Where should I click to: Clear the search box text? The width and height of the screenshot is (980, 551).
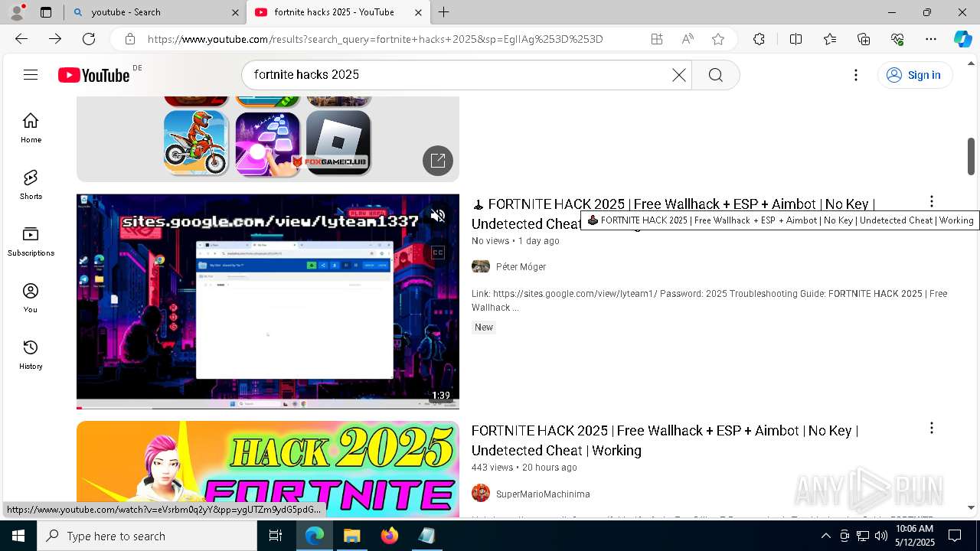click(678, 75)
